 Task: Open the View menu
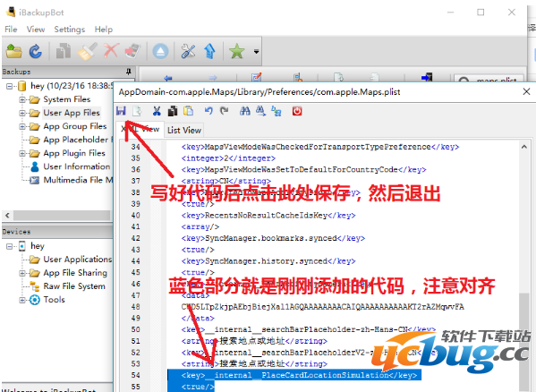pyautogui.click(x=36, y=30)
